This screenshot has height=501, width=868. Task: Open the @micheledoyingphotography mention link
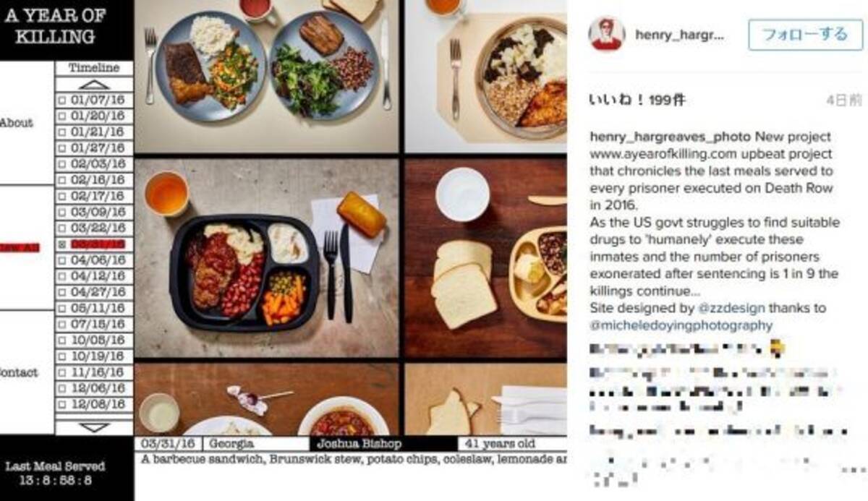681,325
